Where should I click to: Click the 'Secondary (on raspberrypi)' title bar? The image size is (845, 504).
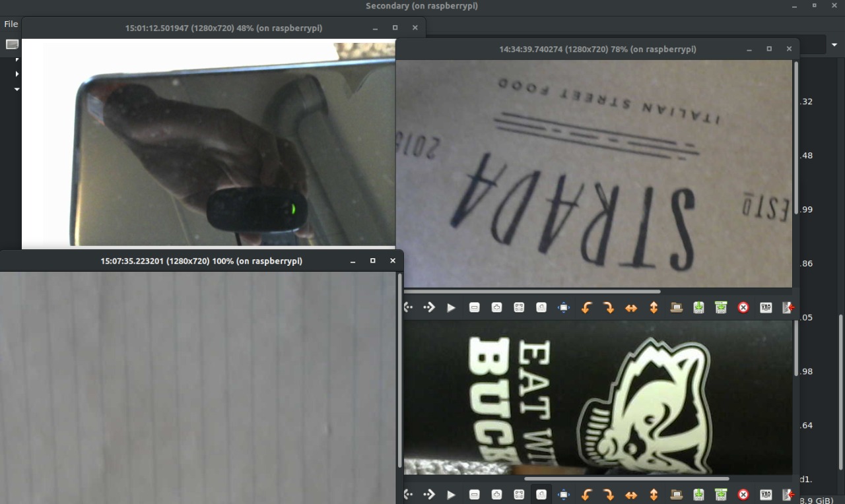pos(422,6)
